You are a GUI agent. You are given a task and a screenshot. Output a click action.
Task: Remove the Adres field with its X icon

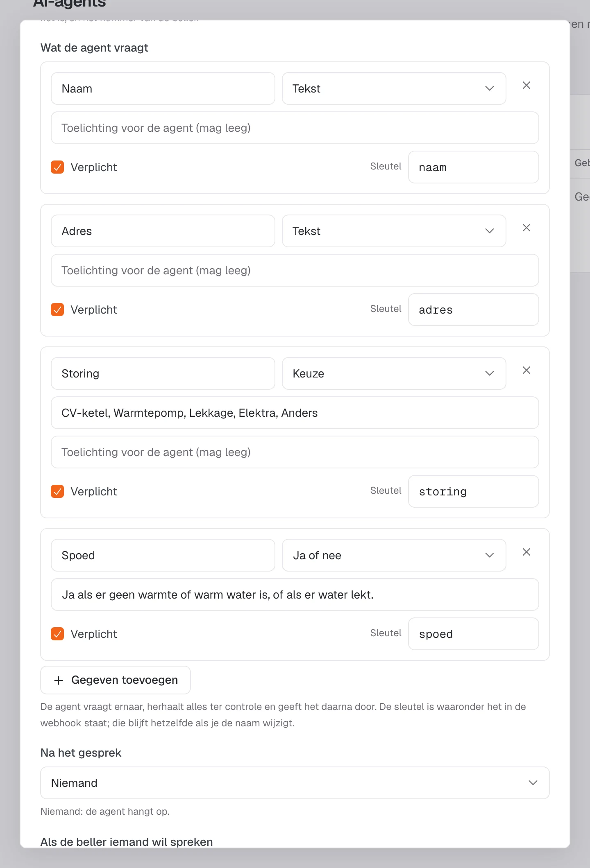coord(526,228)
